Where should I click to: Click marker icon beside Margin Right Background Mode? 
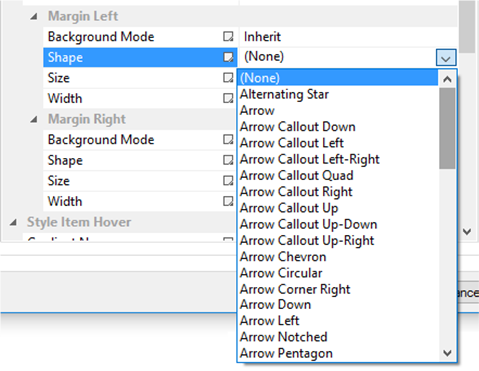tap(228, 140)
